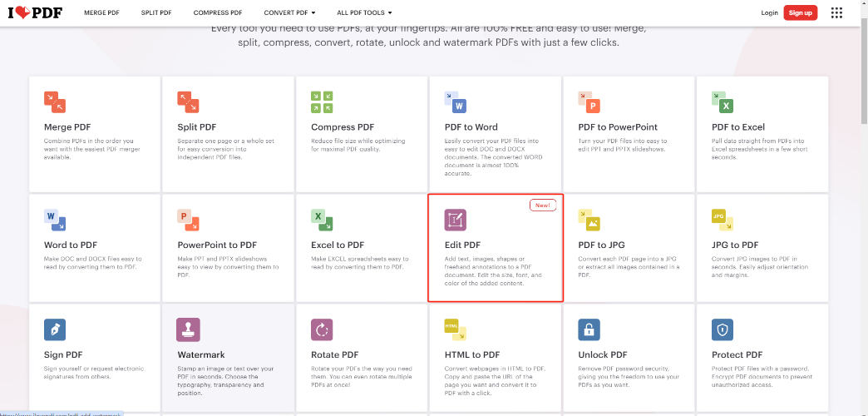
Task: Click the Merge PDF tool icon
Action: click(55, 102)
